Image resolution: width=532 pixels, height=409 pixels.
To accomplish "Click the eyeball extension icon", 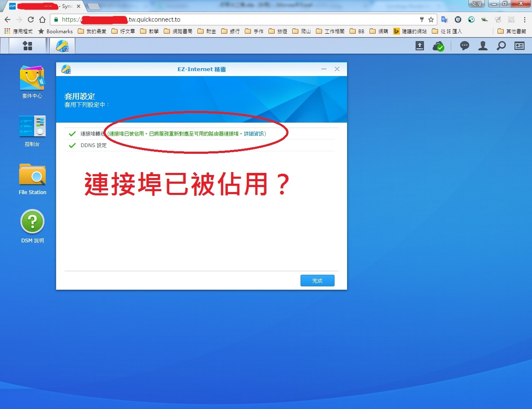I will tap(471, 20).
